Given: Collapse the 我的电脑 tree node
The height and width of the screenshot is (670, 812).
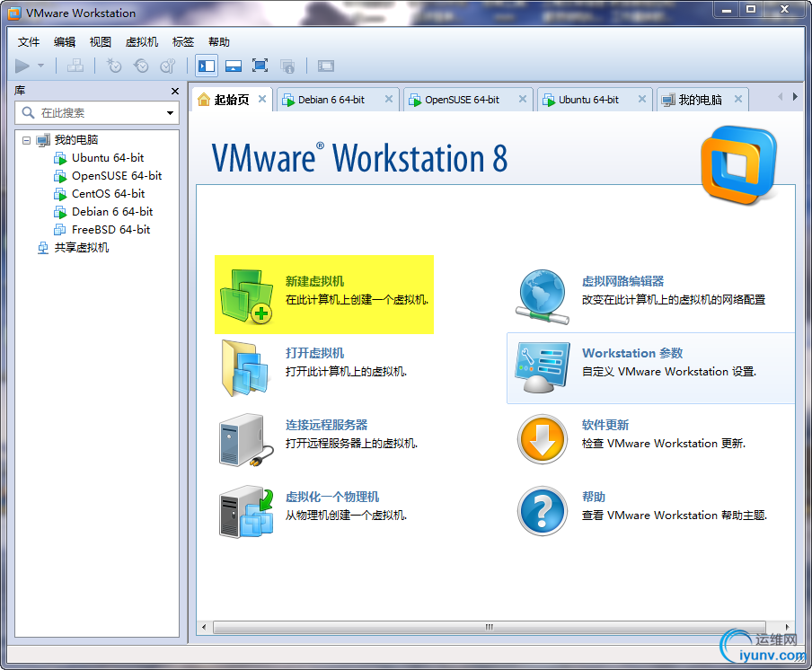Looking at the screenshot, I should (x=26, y=140).
